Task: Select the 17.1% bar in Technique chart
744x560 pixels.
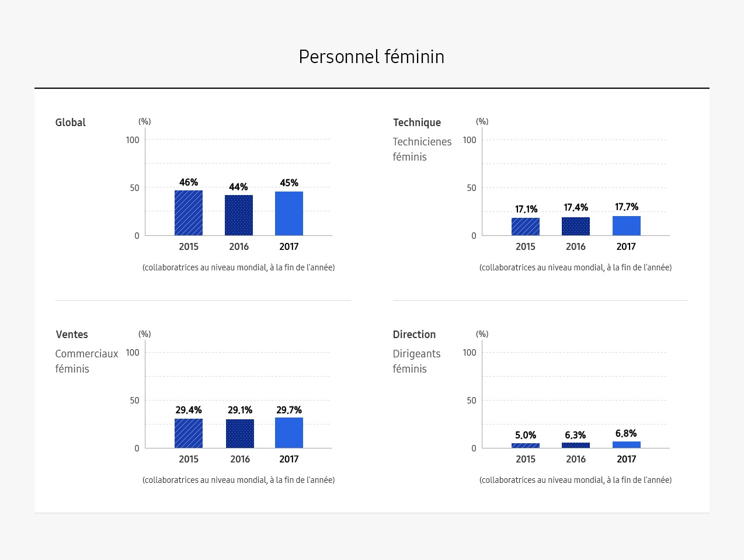Action: (x=526, y=227)
